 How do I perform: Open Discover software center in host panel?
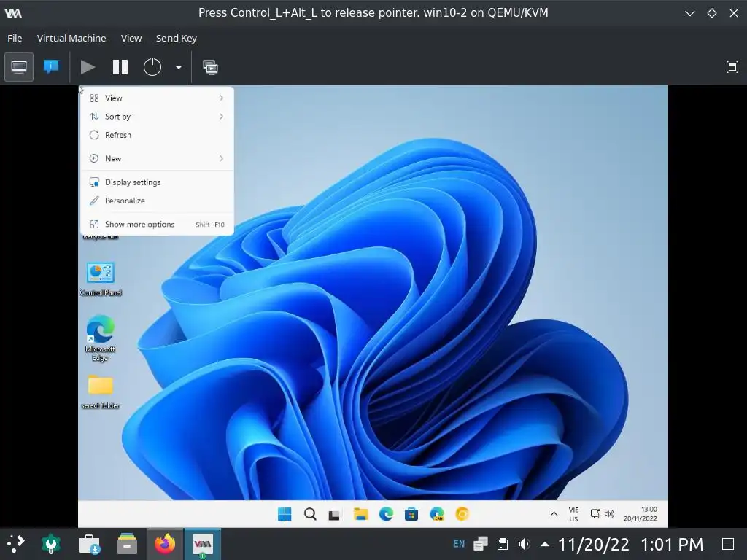coord(89,544)
